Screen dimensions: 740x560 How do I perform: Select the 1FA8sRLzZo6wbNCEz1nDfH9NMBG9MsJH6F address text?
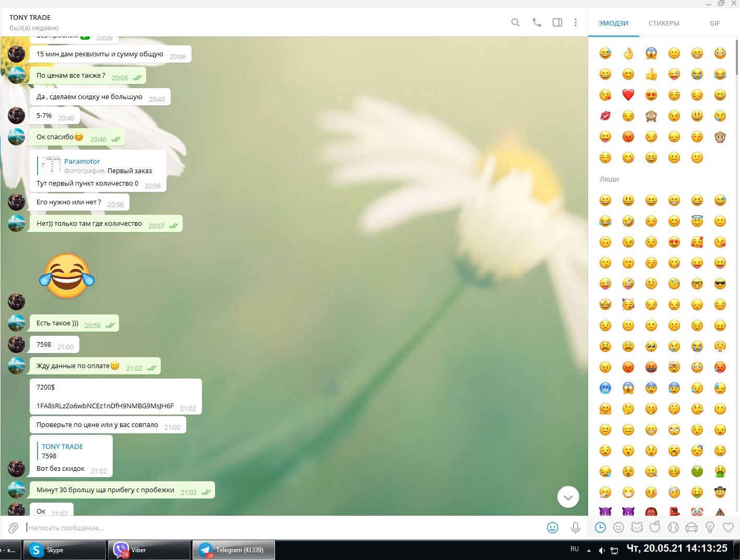tap(105, 406)
